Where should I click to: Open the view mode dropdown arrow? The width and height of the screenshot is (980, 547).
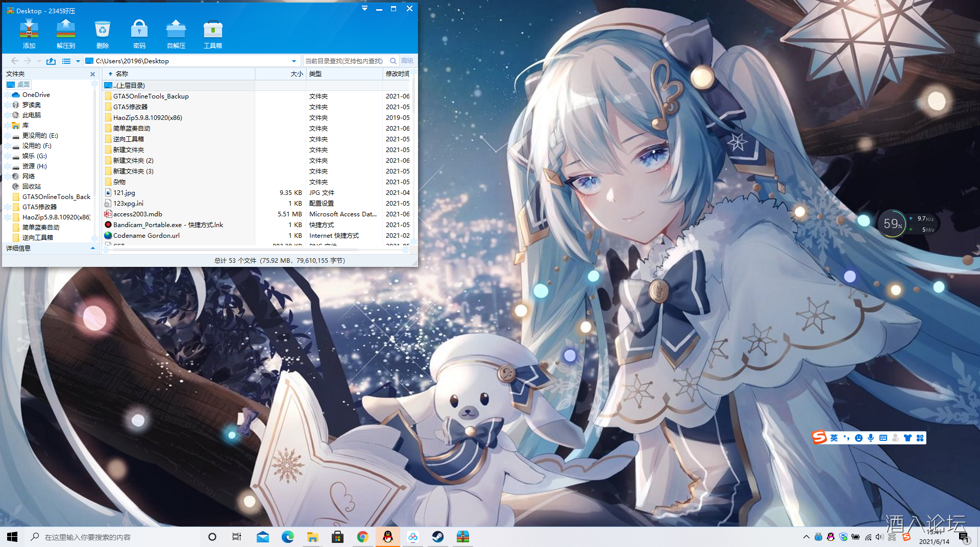coord(78,61)
